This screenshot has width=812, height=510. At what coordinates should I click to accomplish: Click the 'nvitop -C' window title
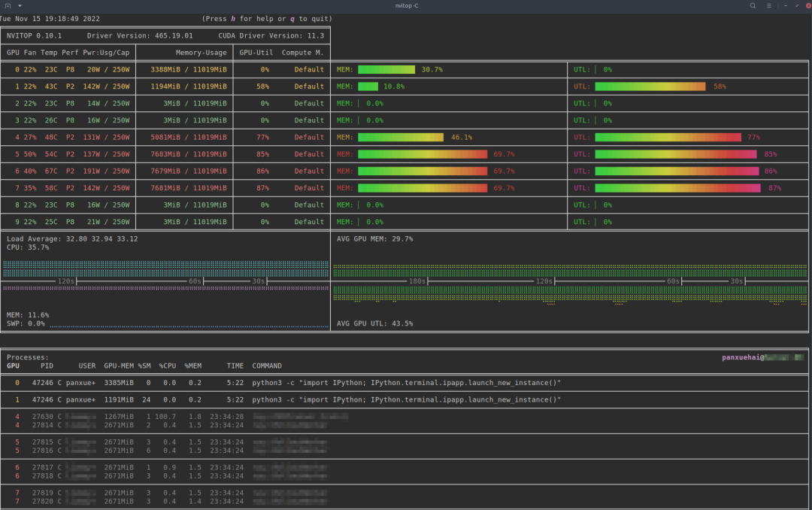[x=407, y=6]
